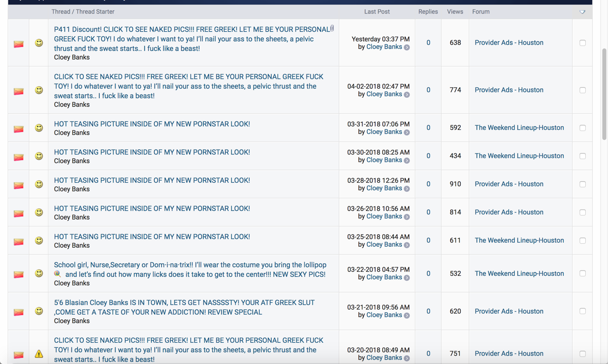Click go-to-last-post icon for 03-25-2018 thread
The width and height of the screenshot is (608, 364).
pos(407,245)
